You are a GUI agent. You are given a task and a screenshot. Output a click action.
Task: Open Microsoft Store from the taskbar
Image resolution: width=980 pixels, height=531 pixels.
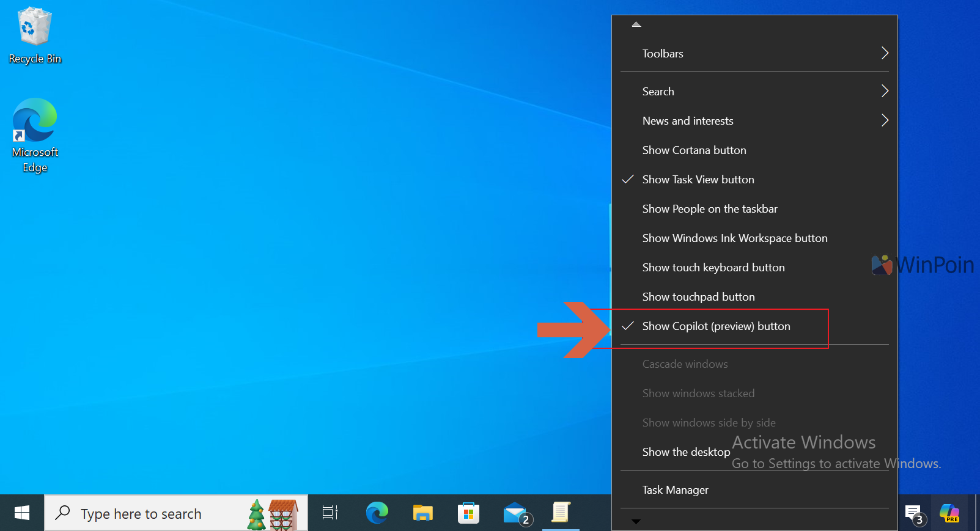pyautogui.click(x=468, y=513)
